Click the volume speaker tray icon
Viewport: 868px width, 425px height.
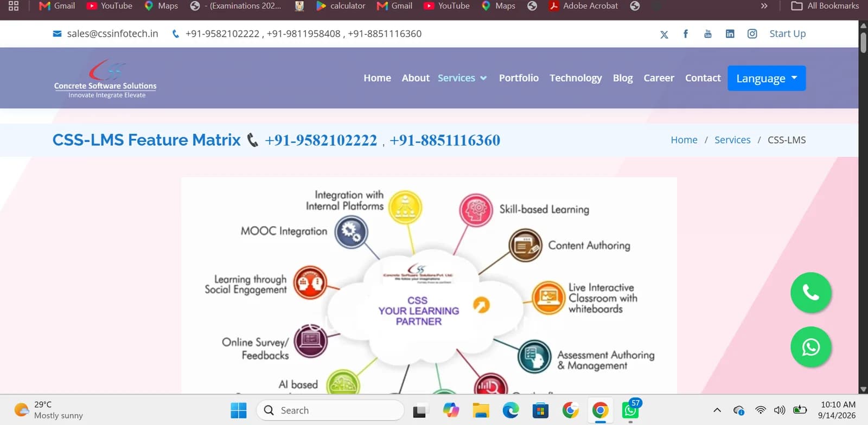coord(780,410)
